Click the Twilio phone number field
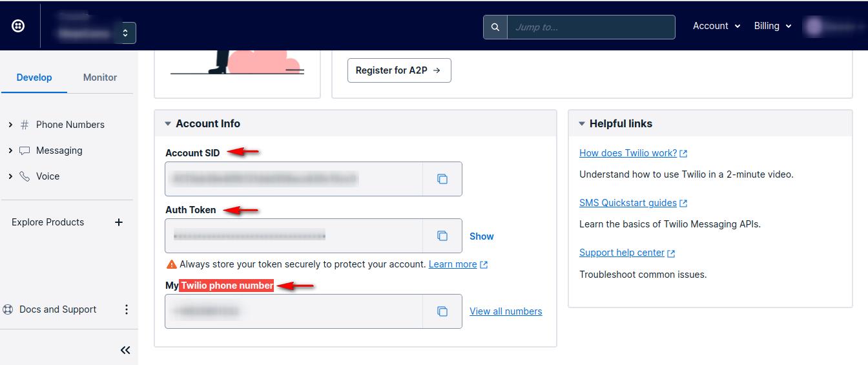Viewport: 868px width, 365px height. (294, 311)
